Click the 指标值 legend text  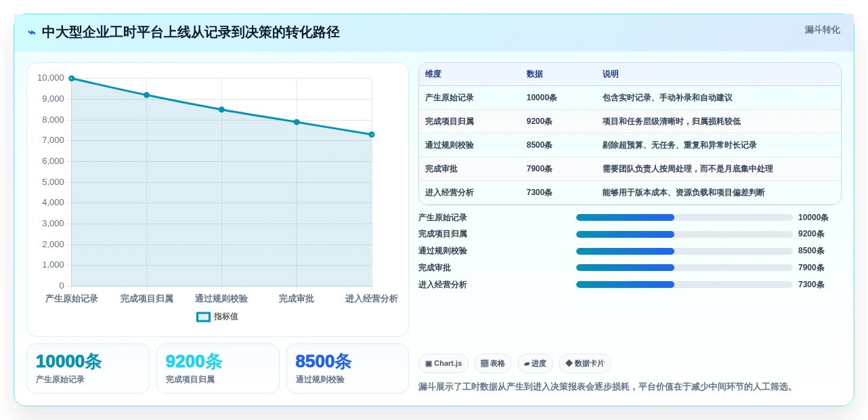pos(226,316)
